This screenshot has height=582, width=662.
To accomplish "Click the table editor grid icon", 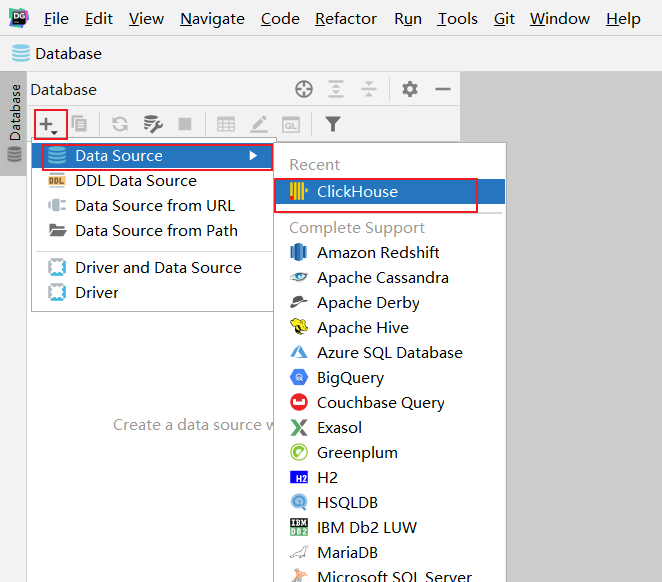I will pos(226,125).
